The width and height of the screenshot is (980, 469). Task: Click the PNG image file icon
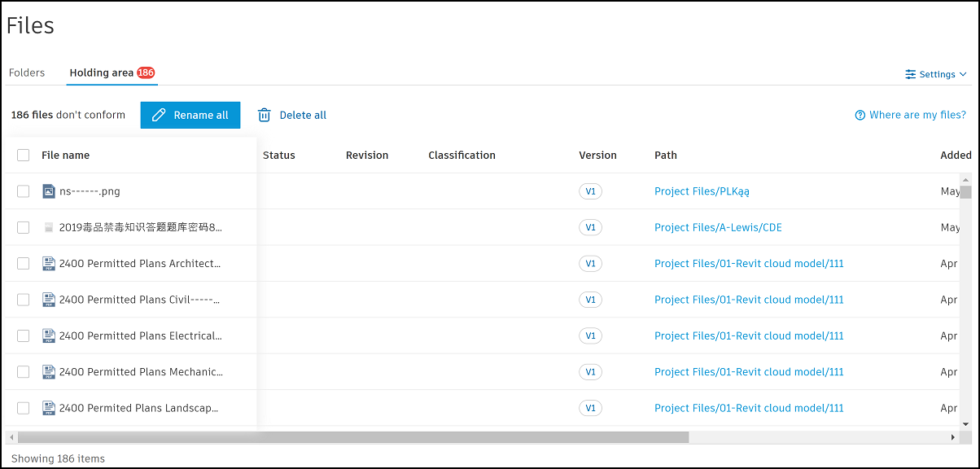49,191
